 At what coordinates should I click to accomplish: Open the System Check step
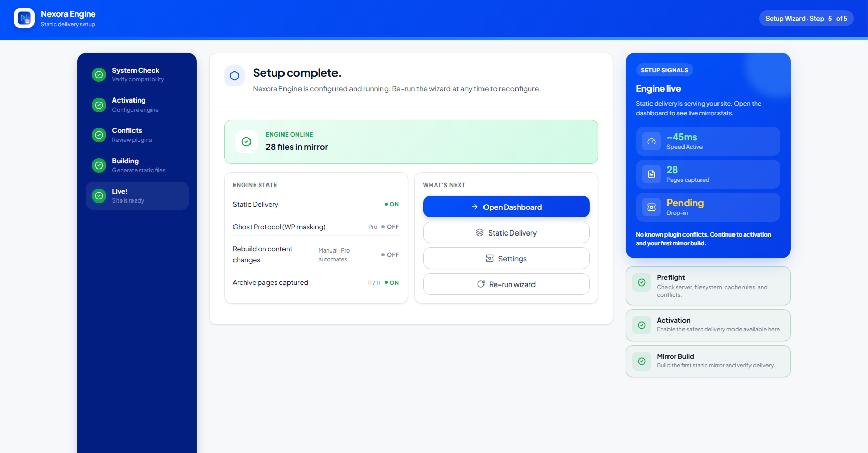click(x=137, y=75)
